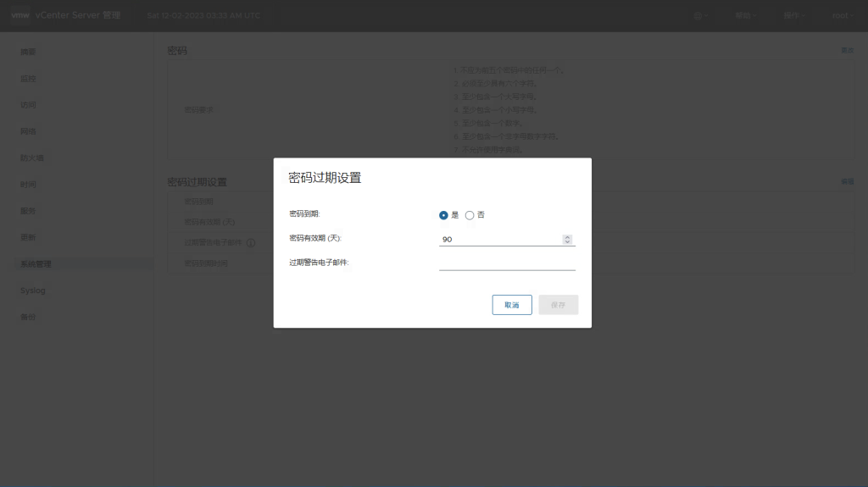
Task: Click the 密码有效期 (天): label in the dialog
Action: [x=315, y=238]
